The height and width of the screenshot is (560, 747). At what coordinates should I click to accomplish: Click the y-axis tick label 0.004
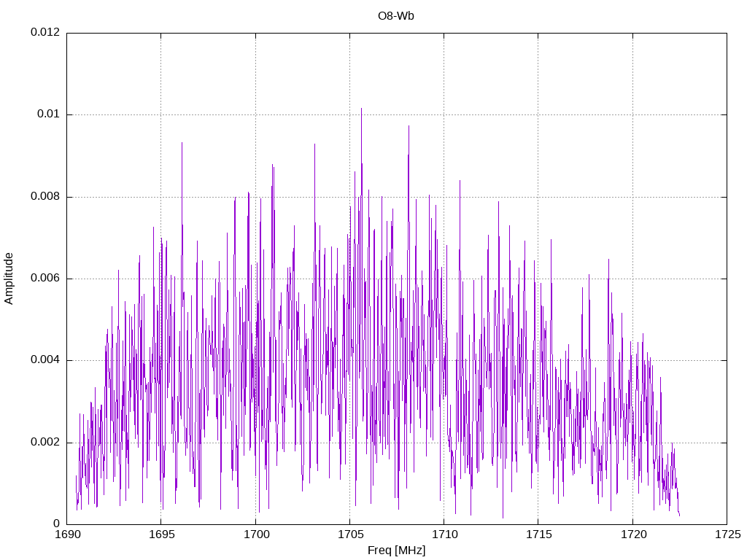pyautogui.click(x=45, y=359)
